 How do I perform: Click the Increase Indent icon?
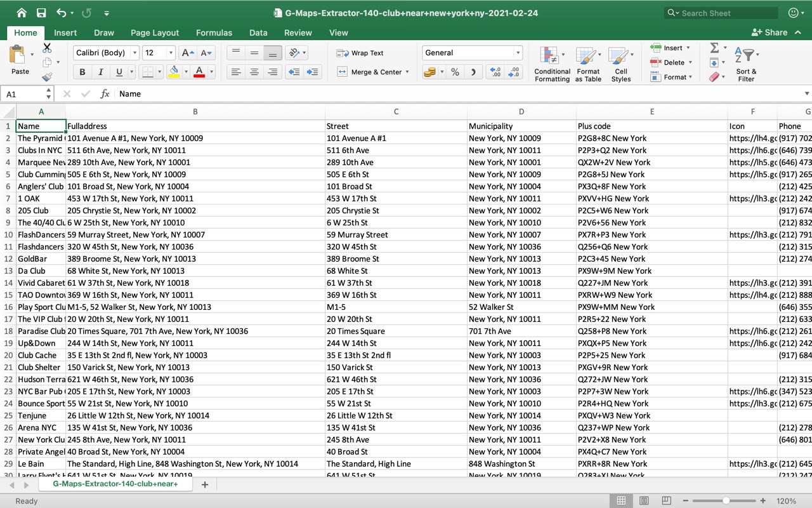click(x=312, y=72)
